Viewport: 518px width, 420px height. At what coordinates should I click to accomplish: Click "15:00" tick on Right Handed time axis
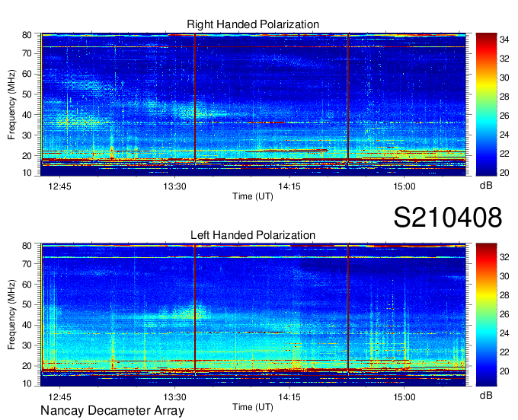pyautogui.click(x=404, y=186)
